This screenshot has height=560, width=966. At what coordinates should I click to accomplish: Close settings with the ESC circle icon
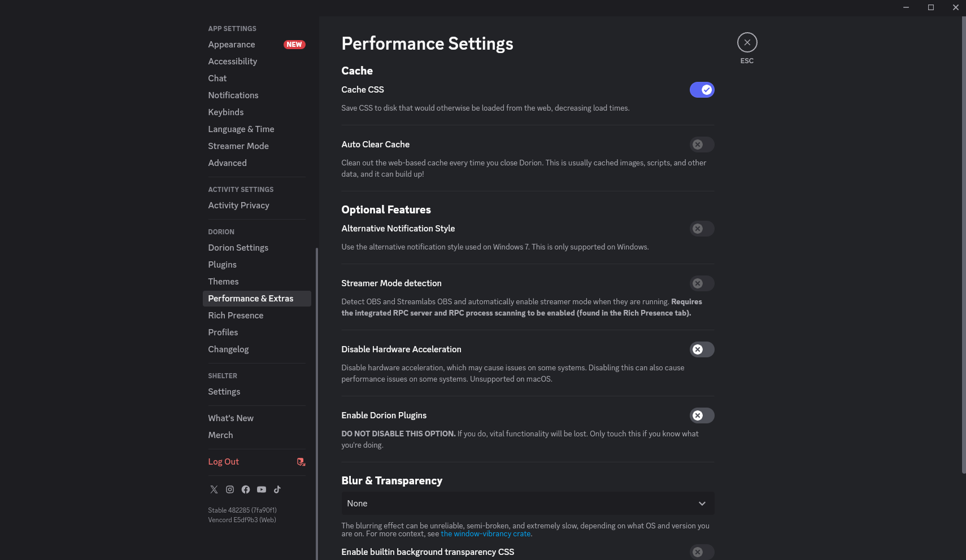[747, 42]
